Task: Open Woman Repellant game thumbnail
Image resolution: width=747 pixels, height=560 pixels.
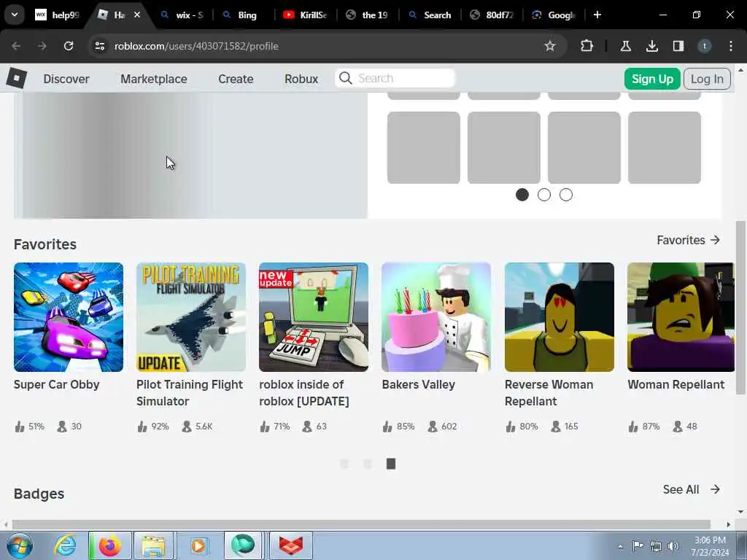Action: (x=681, y=317)
